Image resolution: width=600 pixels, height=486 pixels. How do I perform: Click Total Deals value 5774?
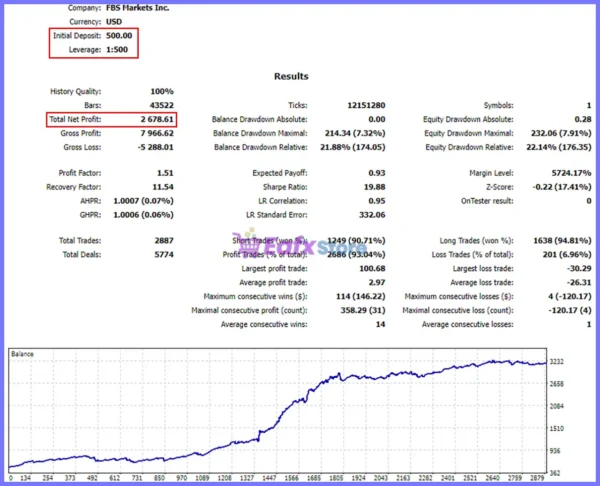(164, 254)
